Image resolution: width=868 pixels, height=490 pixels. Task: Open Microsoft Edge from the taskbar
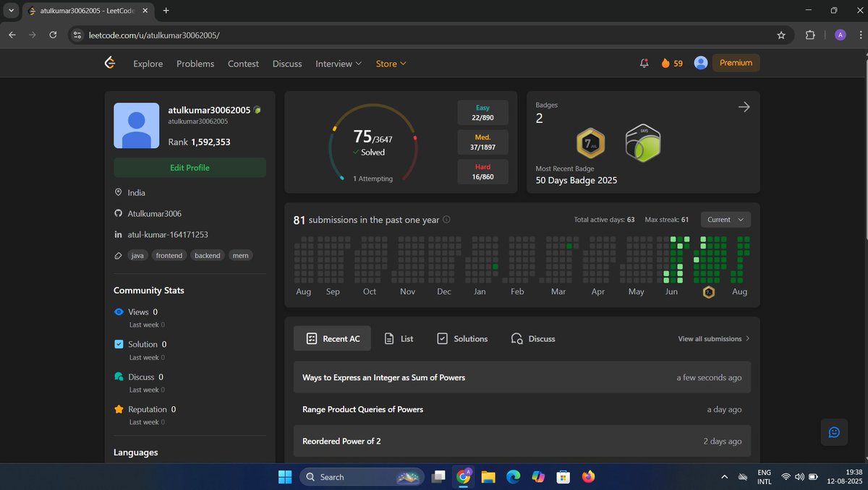coord(513,477)
